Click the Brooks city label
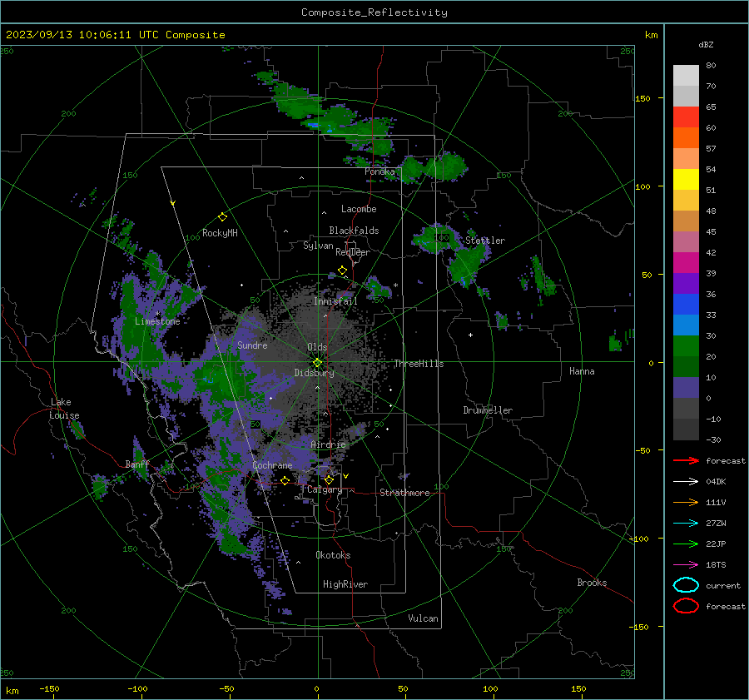 [592, 583]
